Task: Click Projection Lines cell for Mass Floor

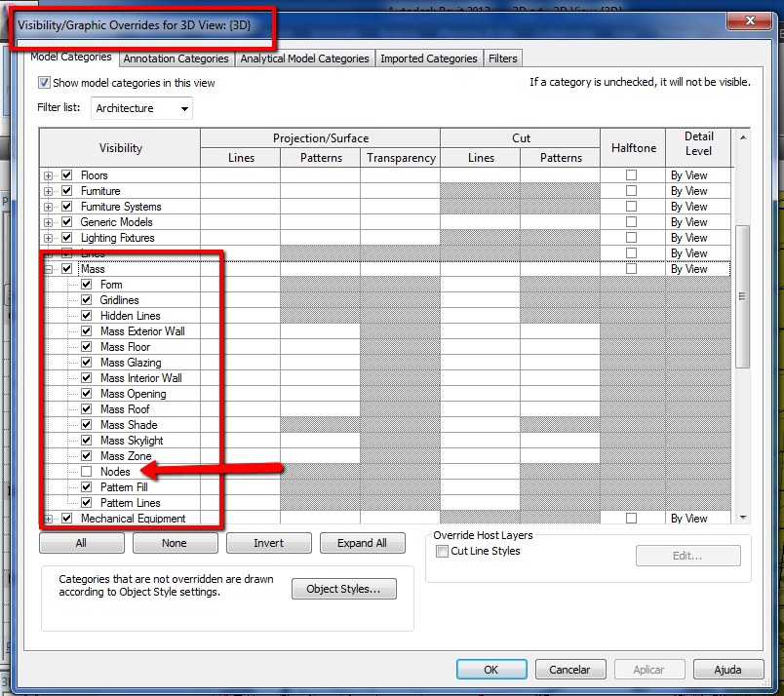Action: (240, 347)
